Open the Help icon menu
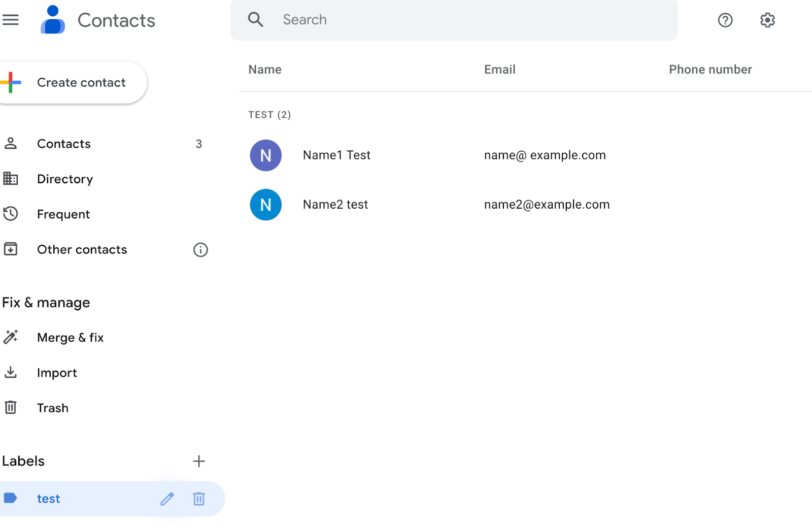812x530 pixels. (x=725, y=20)
